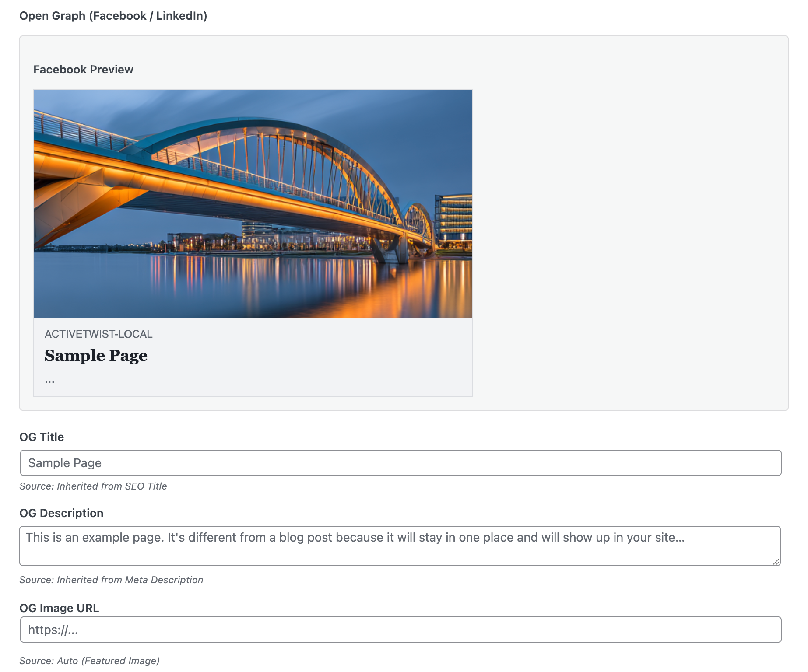Click the Facebook preview bridge image
808x672 pixels.
tap(253, 204)
